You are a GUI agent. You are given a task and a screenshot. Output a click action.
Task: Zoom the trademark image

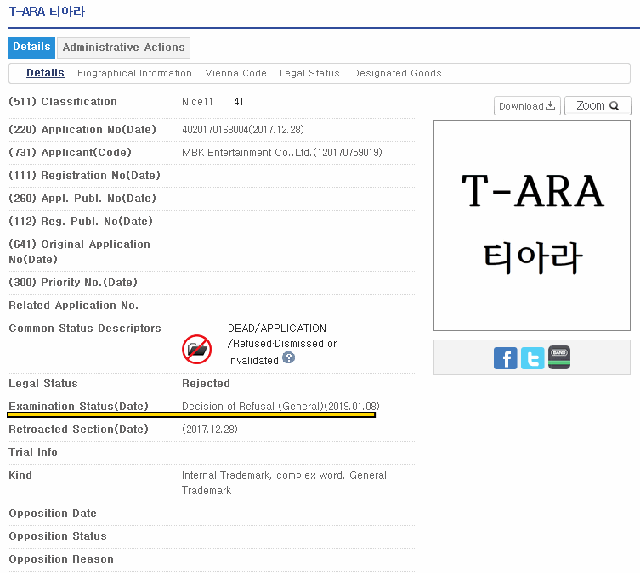pos(598,106)
